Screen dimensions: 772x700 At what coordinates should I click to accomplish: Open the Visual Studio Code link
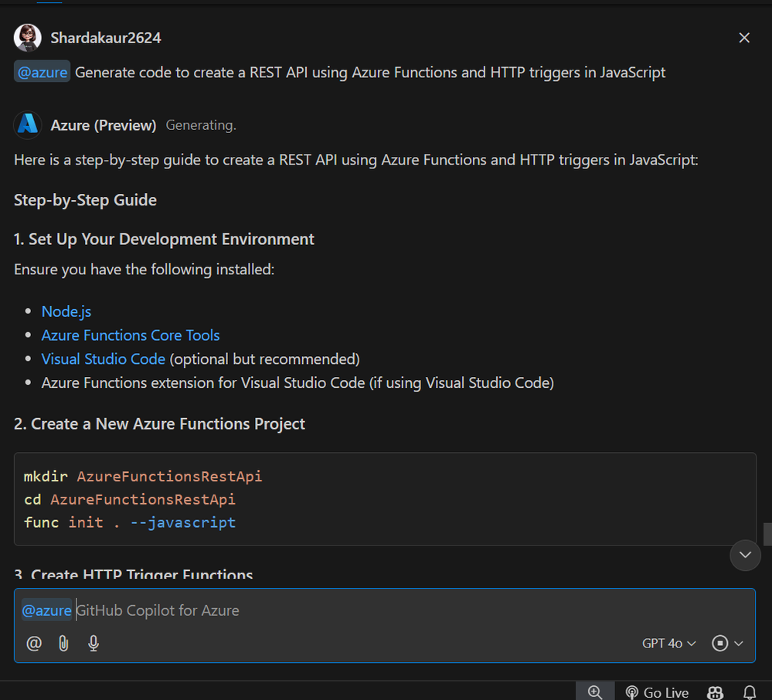(x=104, y=358)
